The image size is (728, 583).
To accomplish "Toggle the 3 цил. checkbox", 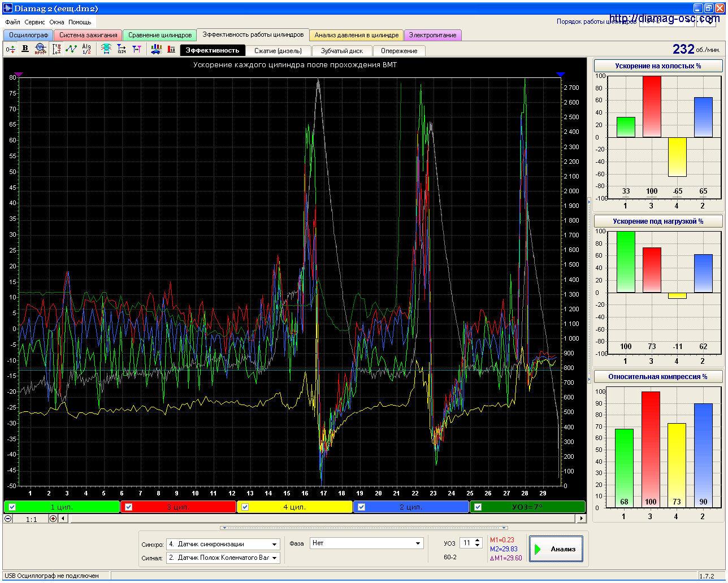I will (x=128, y=507).
